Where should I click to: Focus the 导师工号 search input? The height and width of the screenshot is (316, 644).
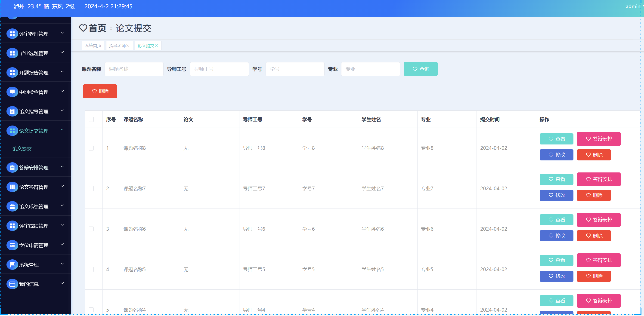pos(219,69)
